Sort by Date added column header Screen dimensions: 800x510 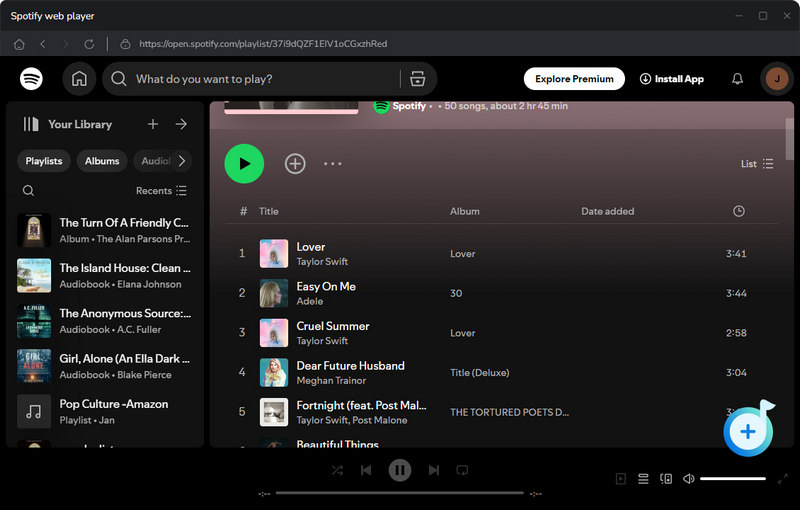pyautogui.click(x=608, y=211)
